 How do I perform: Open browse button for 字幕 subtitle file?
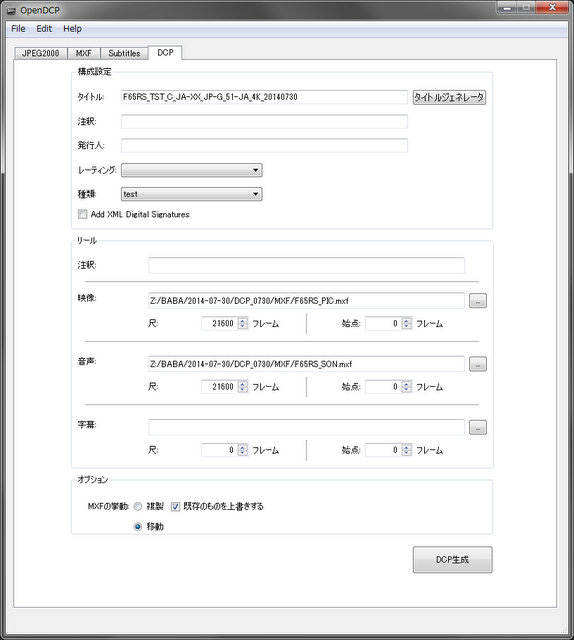pyautogui.click(x=478, y=427)
